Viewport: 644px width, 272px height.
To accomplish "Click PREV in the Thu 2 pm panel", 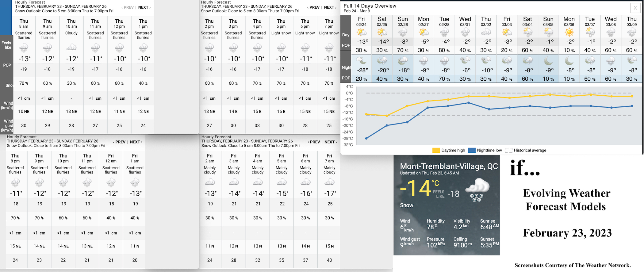I will coord(313,7).
